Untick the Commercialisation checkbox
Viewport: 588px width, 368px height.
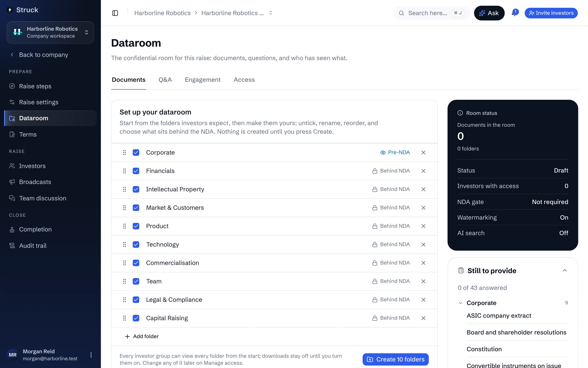pos(136,263)
